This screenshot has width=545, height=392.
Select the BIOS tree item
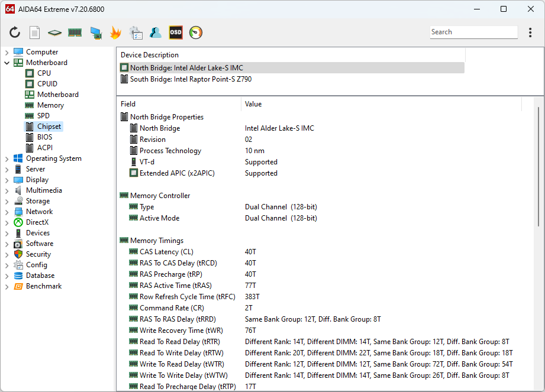[44, 137]
